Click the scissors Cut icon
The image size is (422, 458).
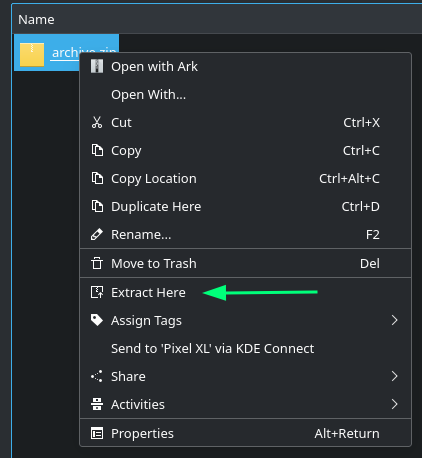pos(97,122)
